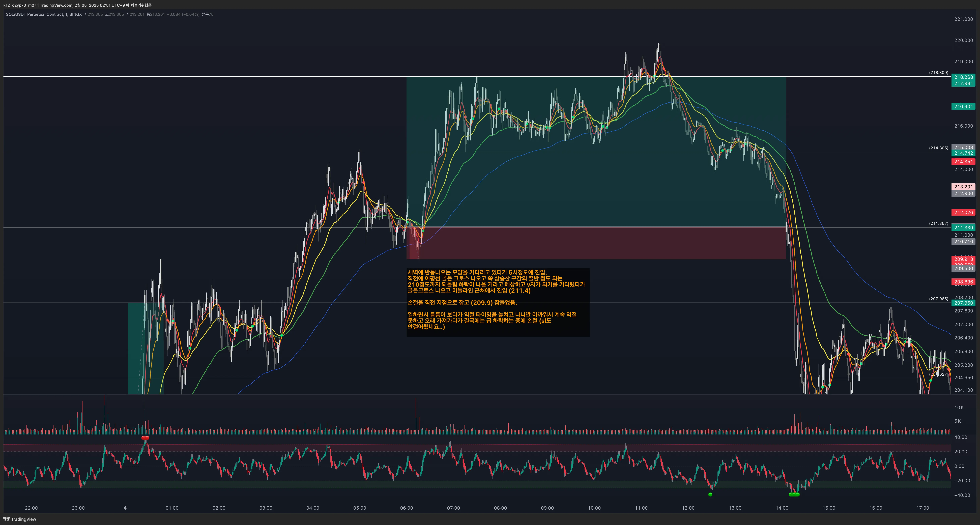Click the 17:00 time axis label
The height and width of the screenshot is (525, 980).
tap(923, 508)
